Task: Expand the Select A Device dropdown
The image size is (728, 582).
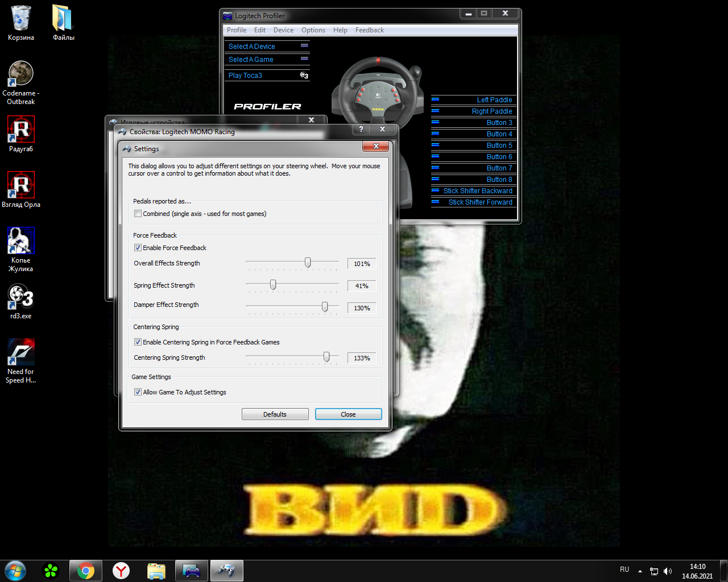Action: [x=304, y=46]
